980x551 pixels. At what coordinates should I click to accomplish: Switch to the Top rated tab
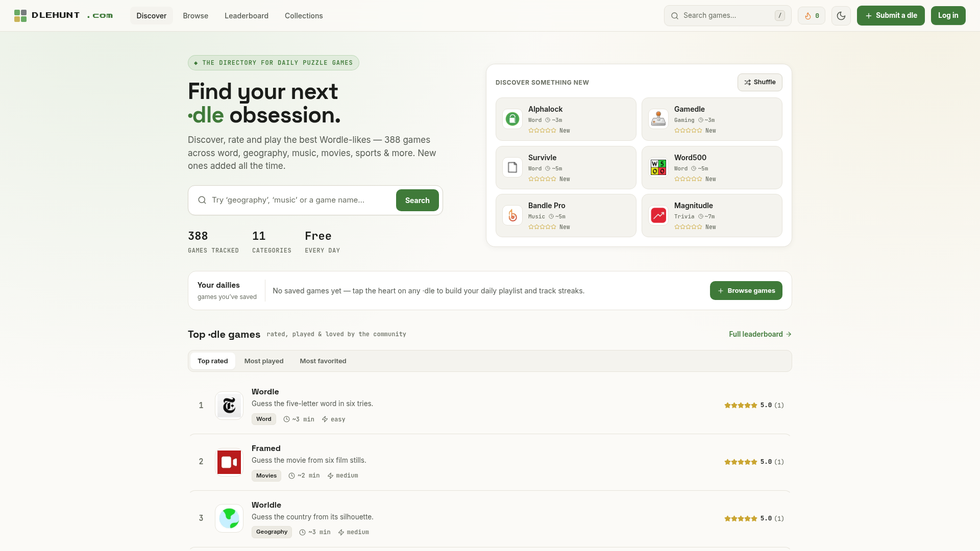[x=213, y=361]
